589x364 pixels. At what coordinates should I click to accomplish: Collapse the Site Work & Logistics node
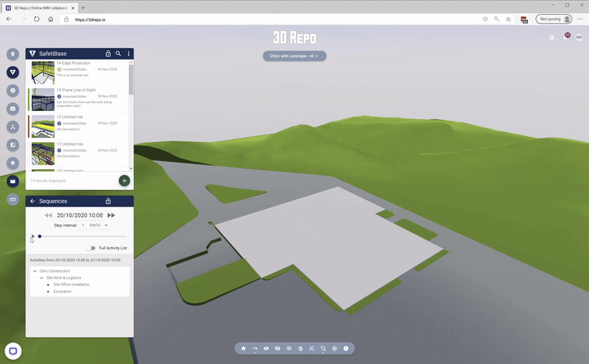click(41, 278)
